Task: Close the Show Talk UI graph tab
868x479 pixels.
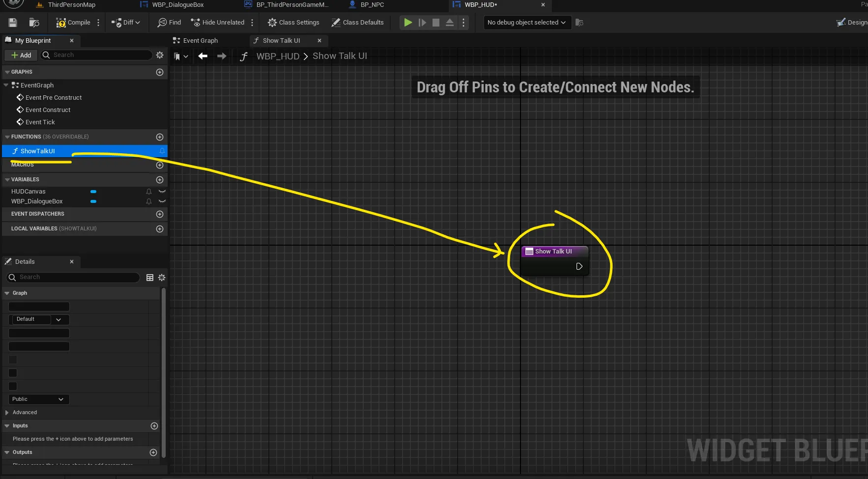Action: click(x=319, y=41)
